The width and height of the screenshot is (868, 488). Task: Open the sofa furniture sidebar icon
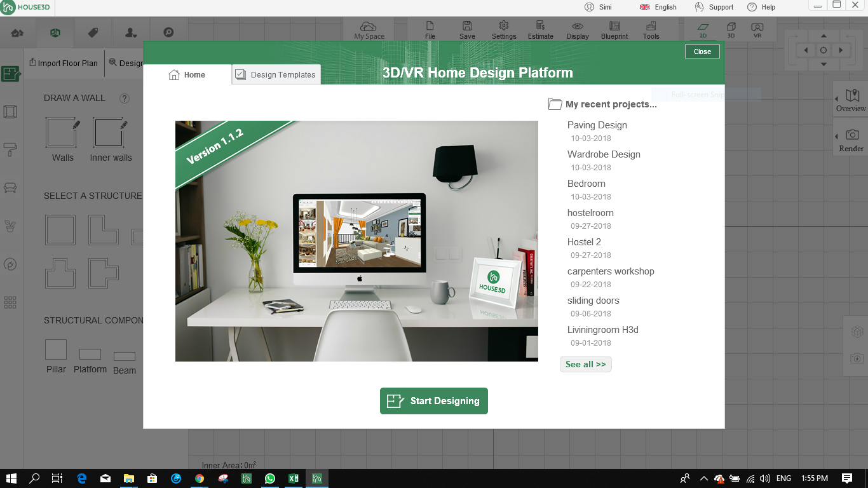pos(10,188)
